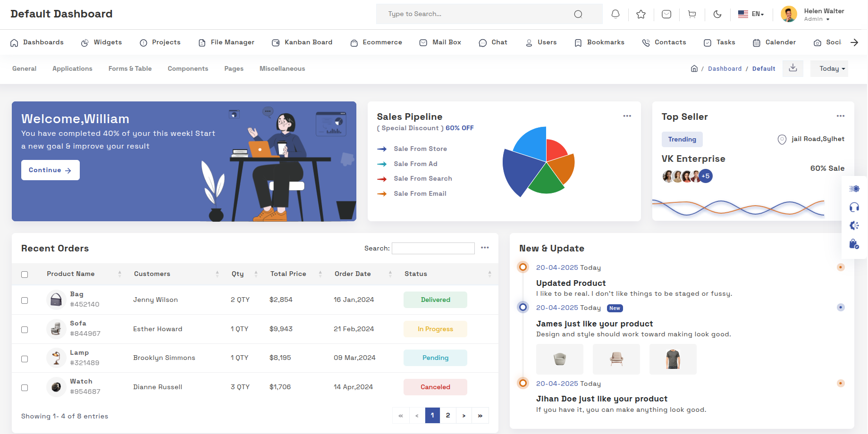This screenshot has width=868, height=434.
Task: Select the Miscellaneous tab
Action: click(x=282, y=69)
